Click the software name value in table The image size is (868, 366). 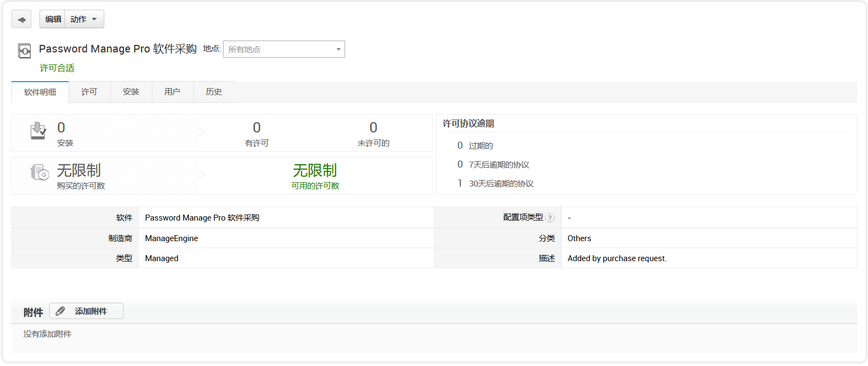(202, 218)
